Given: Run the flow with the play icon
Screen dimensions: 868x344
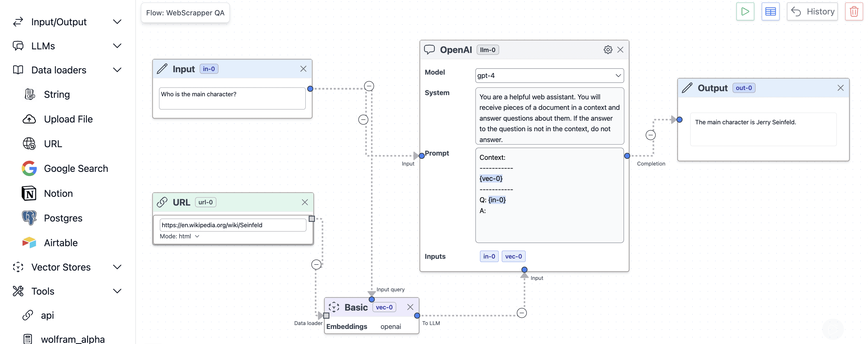Looking at the screenshot, I should (x=745, y=12).
